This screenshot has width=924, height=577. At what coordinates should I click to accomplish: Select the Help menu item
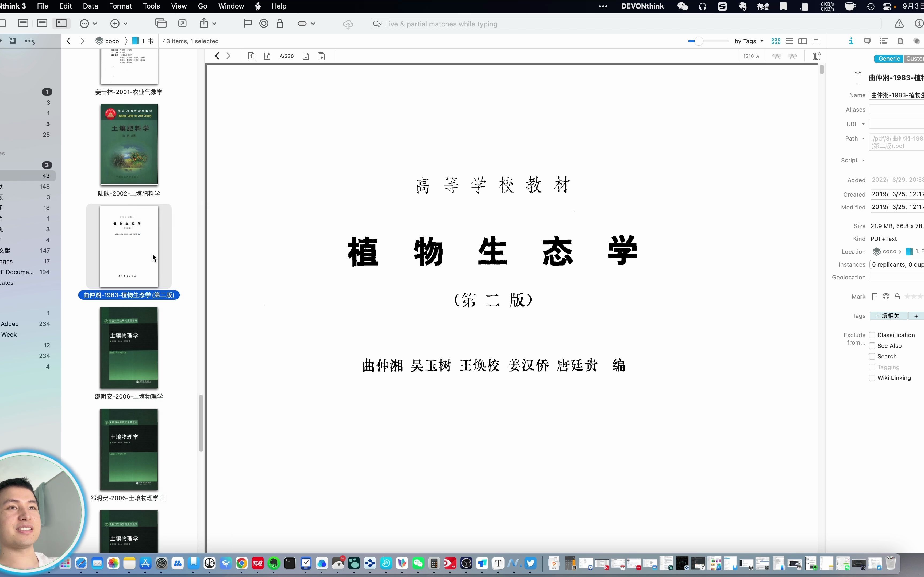pyautogui.click(x=279, y=6)
